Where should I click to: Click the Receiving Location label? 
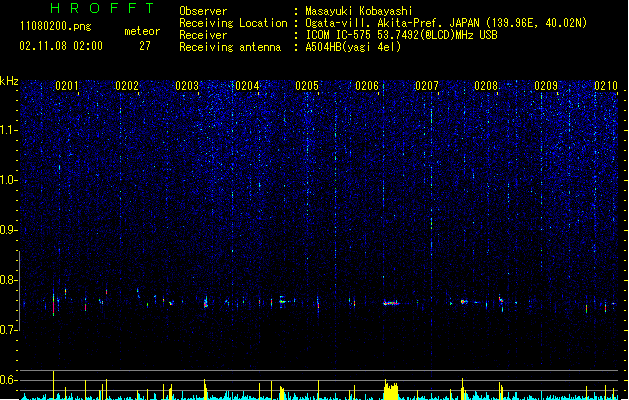pos(233,23)
